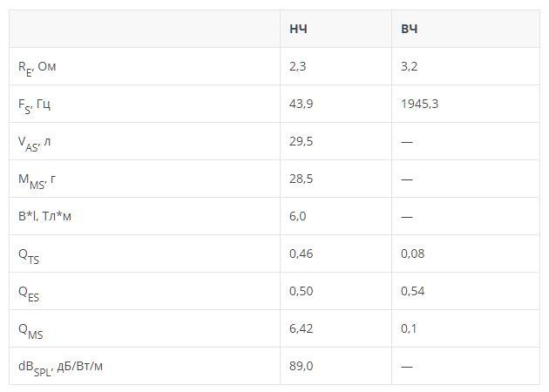Viewport: 549px width, 392px height.
Task: Select the B*l, Тл*м row label
Action: click(44, 216)
